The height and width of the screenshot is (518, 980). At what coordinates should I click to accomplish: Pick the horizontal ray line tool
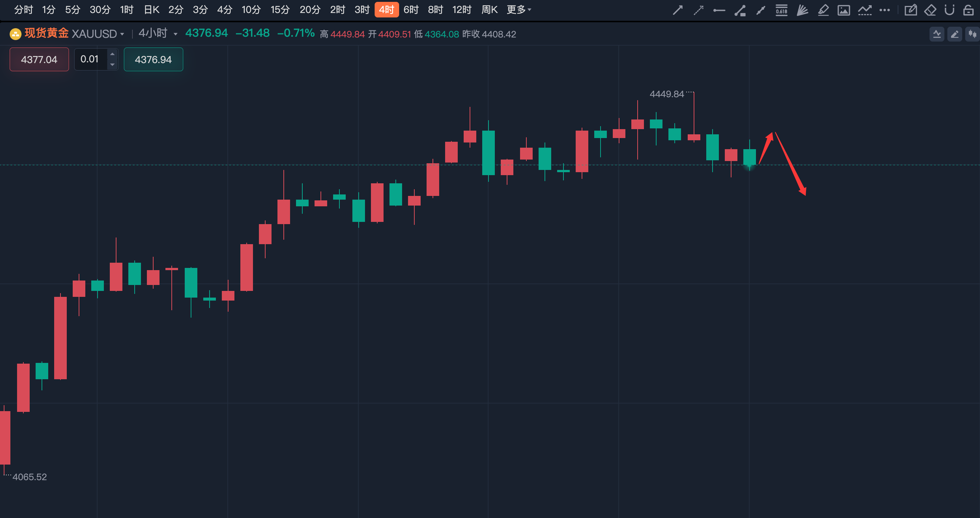point(719,10)
